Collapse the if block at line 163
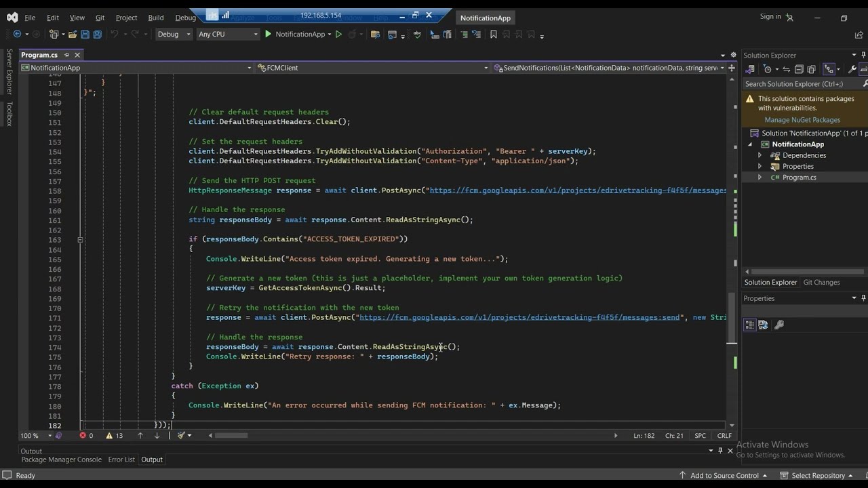 click(x=80, y=239)
